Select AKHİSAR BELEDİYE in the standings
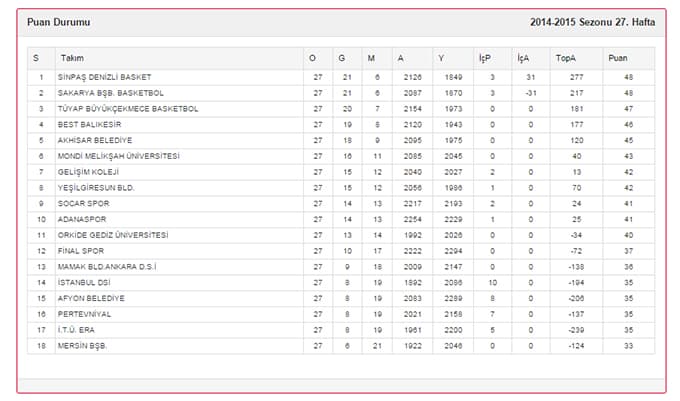Image resolution: width=680 pixels, height=401 pixels. point(95,140)
